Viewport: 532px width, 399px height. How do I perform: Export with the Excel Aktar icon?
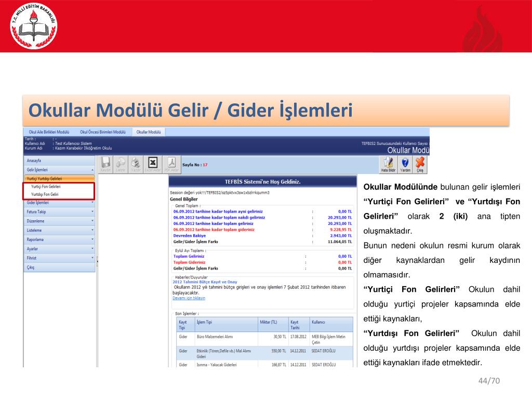(153, 165)
